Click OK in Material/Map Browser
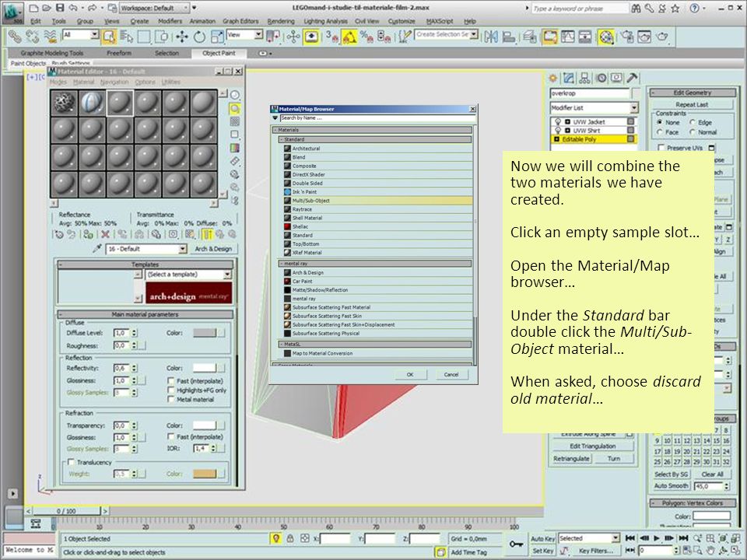 tap(410, 375)
